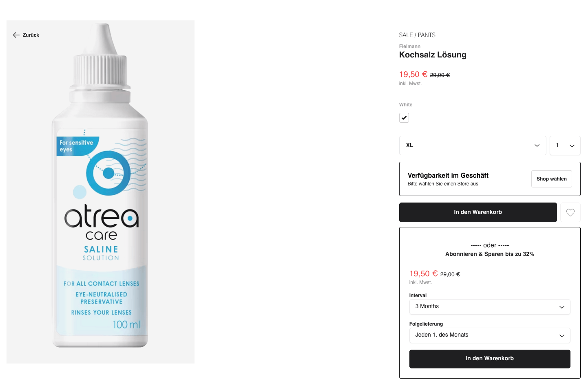Image resolution: width=588 pixels, height=390 pixels.
Task: Click chevron arrow in Folgelieferung field
Action: coord(561,336)
